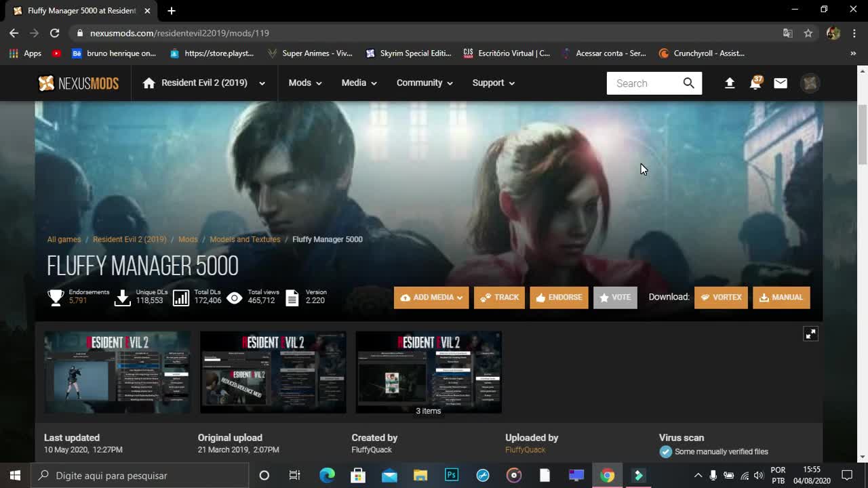This screenshot has width=868, height=488.
Task: Click the home icon beside Resident Evil 2 (2019)
Action: (149, 83)
